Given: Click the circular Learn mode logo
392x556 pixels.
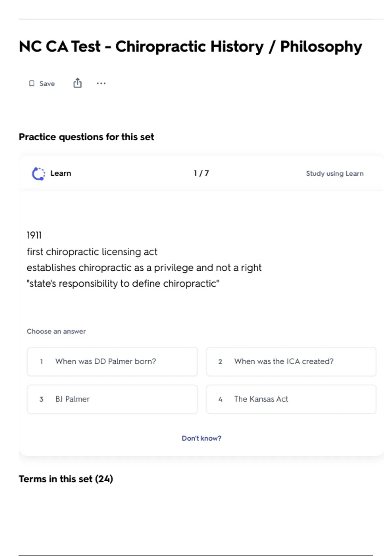Looking at the screenshot, I should pyautogui.click(x=39, y=174).
